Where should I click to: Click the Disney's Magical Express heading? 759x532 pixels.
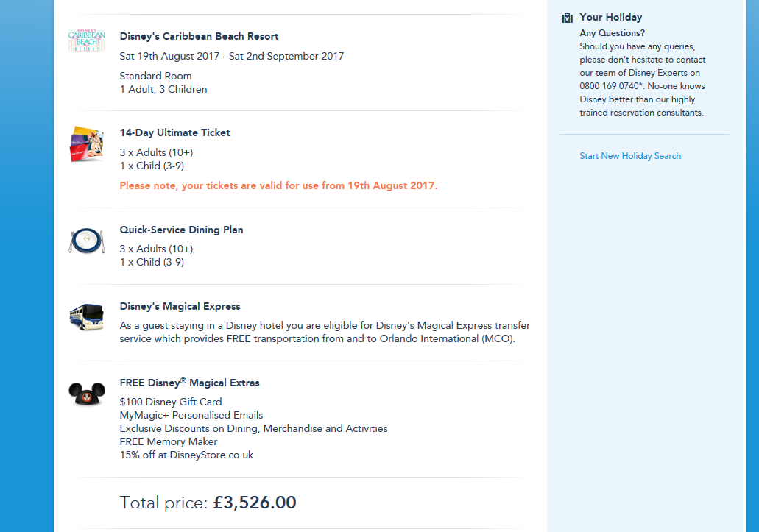180,306
